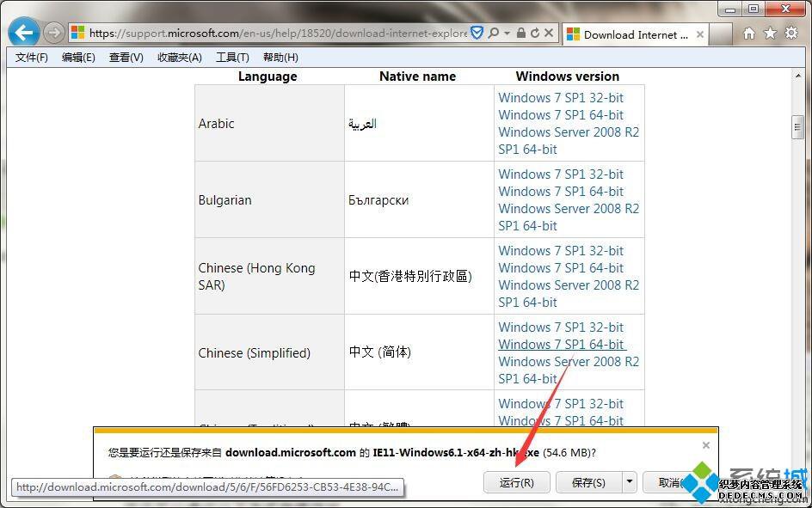Click the address bar URL field

pos(278,34)
